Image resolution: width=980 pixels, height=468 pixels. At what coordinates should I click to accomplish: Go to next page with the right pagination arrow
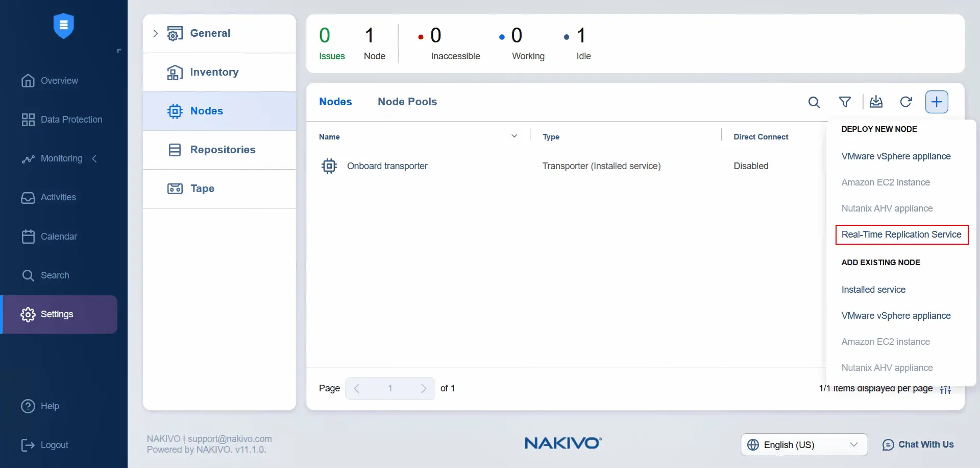(423, 388)
